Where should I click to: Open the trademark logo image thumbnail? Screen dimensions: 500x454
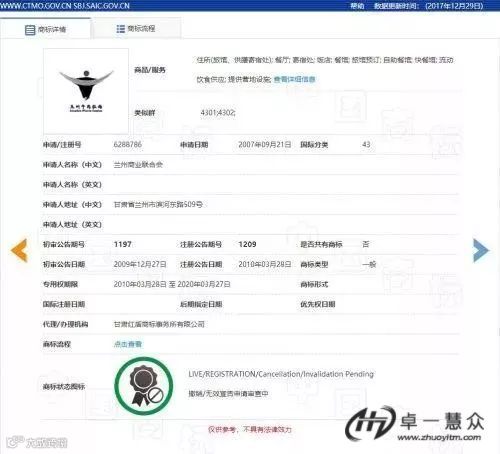pos(86,91)
